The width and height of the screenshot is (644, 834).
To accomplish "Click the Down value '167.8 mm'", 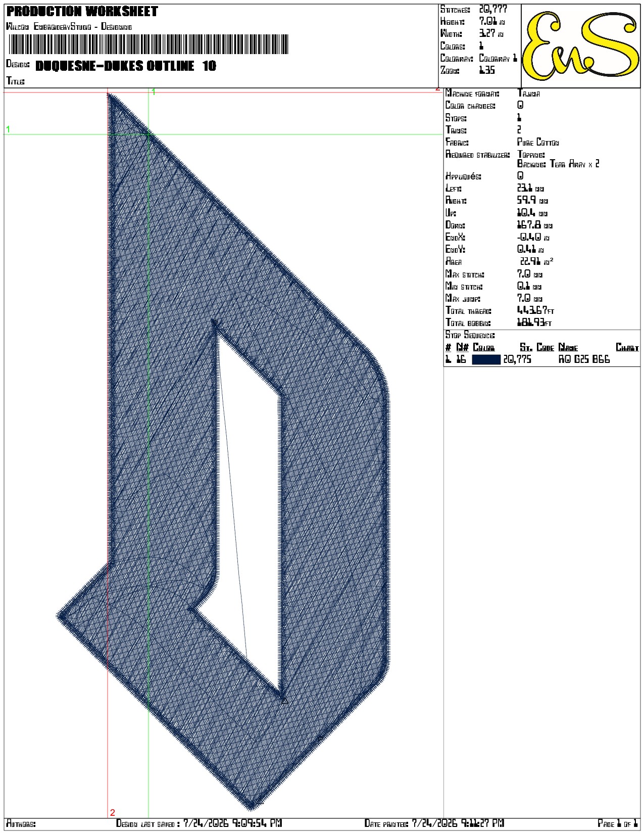I will coord(535,225).
